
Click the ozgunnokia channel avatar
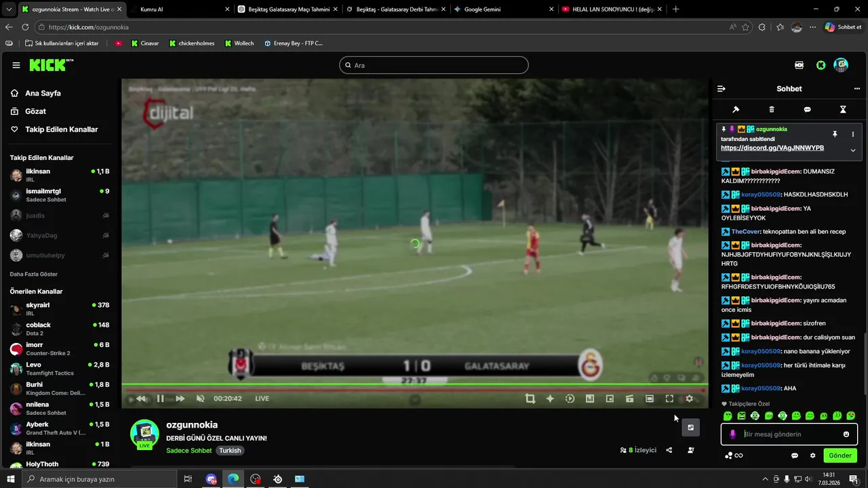(144, 434)
